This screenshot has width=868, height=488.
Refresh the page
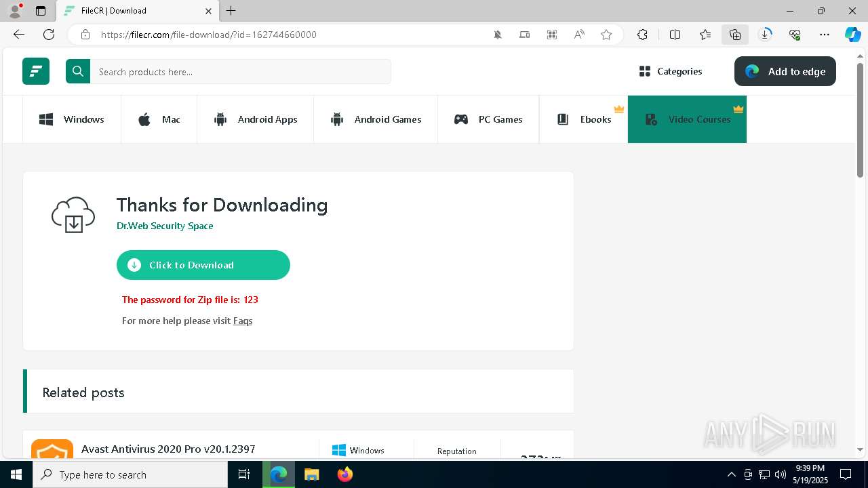49,35
